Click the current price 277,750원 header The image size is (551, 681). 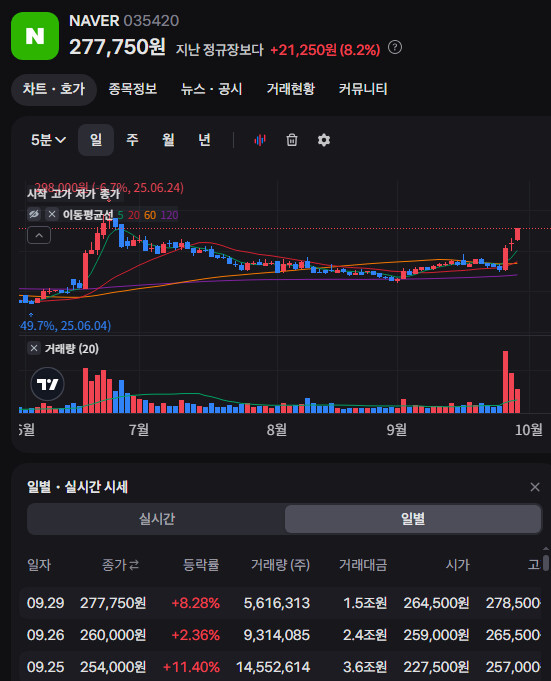[117, 47]
